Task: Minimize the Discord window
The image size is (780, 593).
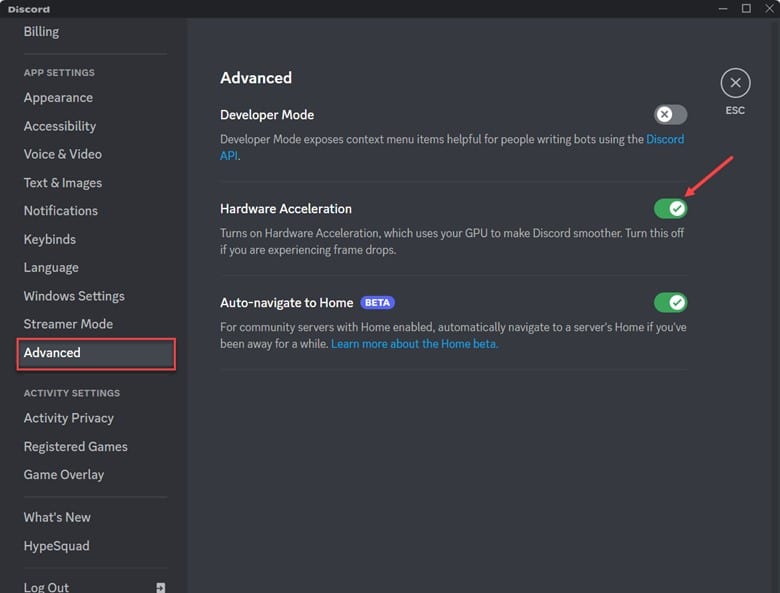Action: point(723,8)
